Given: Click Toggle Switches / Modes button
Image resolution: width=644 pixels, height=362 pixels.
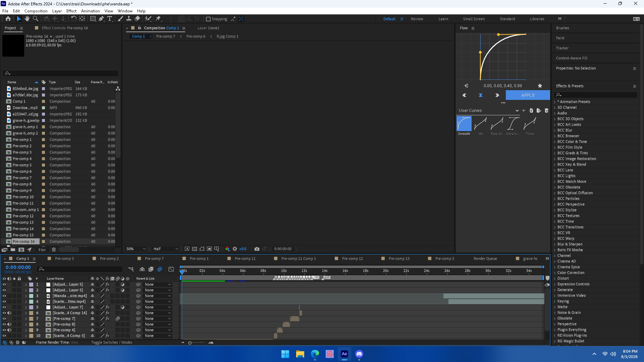Looking at the screenshot, I should point(112,343).
